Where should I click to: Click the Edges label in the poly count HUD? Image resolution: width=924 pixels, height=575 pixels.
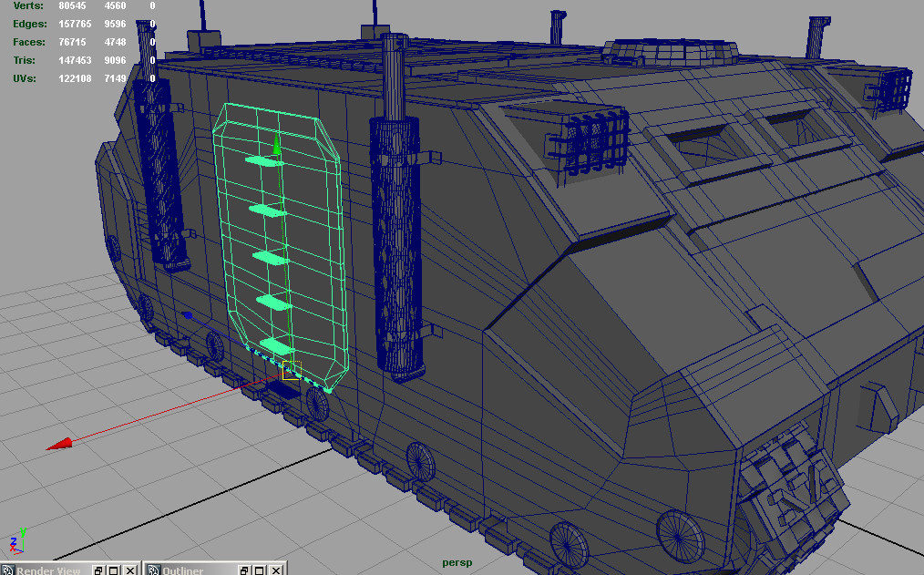pyautogui.click(x=30, y=24)
